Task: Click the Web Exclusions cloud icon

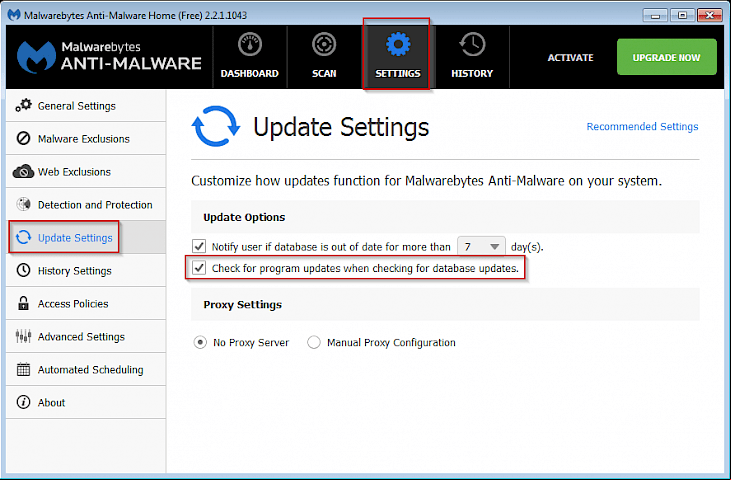Action: 23,171
